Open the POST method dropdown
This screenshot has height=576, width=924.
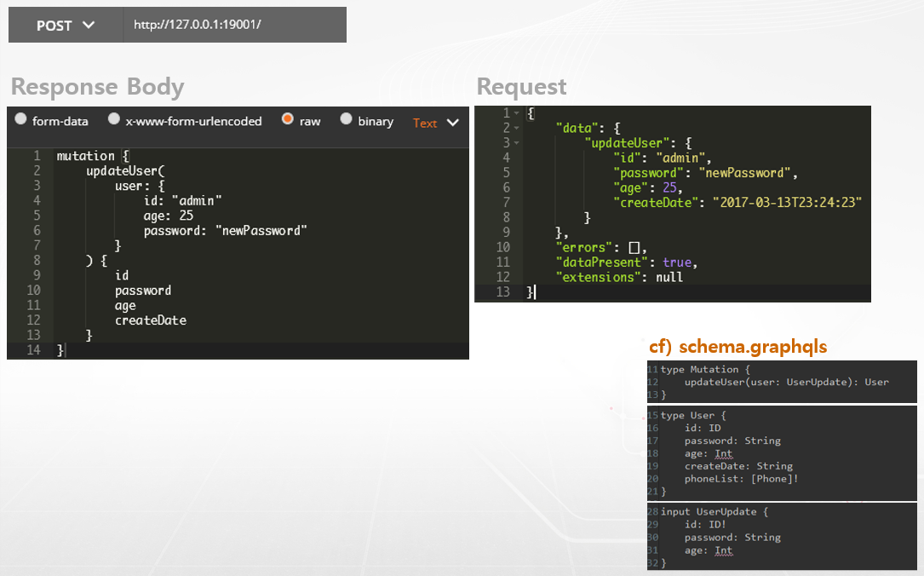(x=66, y=26)
